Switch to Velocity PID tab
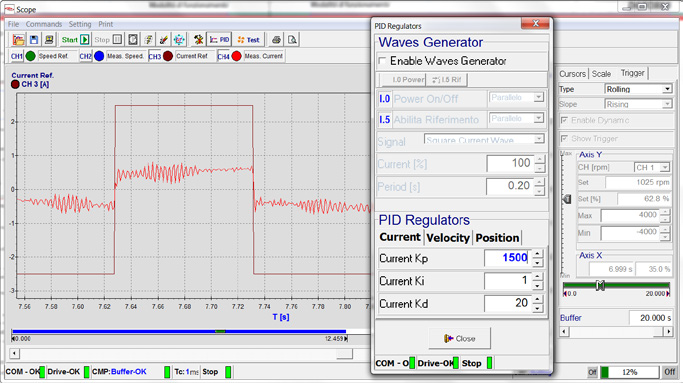 pyautogui.click(x=448, y=238)
